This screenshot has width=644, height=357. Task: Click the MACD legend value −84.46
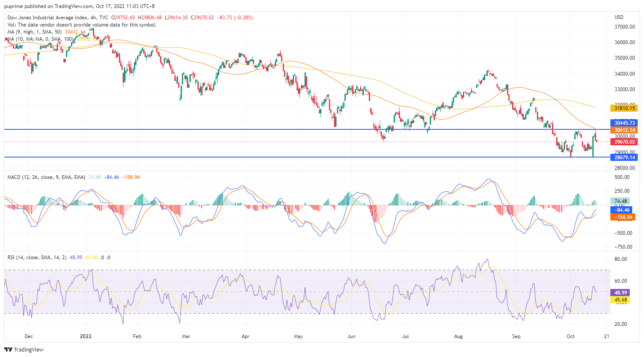coord(111,177)
